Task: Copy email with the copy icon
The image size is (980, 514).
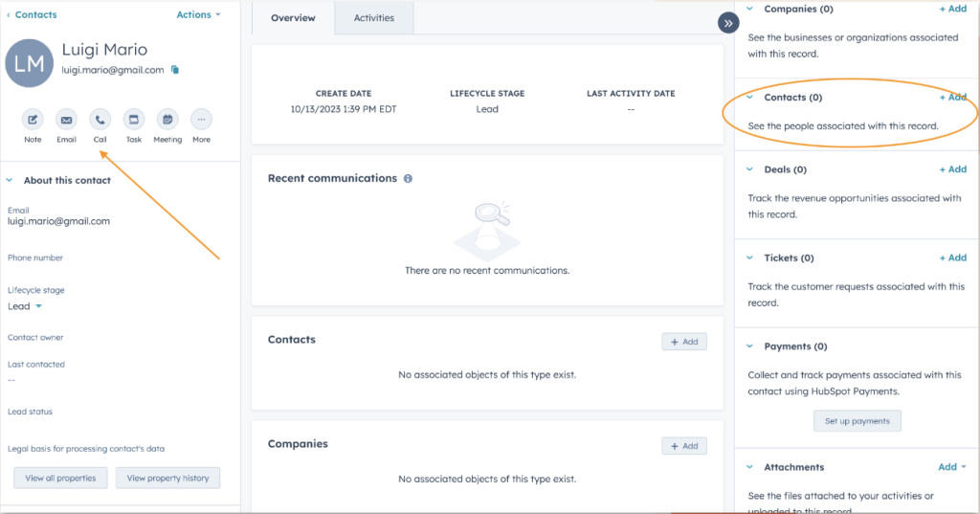Action: pyautogui.click(x=175, y=70)
